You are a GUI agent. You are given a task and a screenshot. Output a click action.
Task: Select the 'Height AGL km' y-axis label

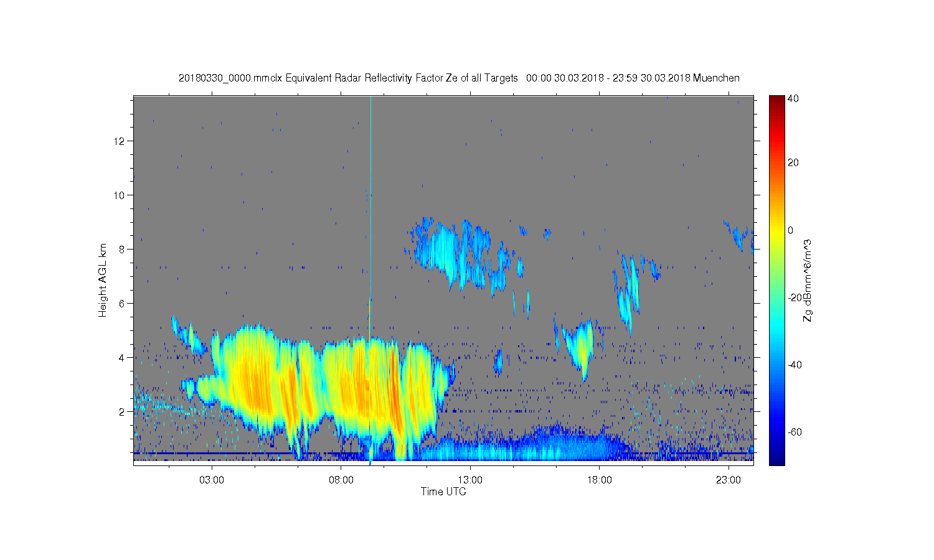pos(103,280)
